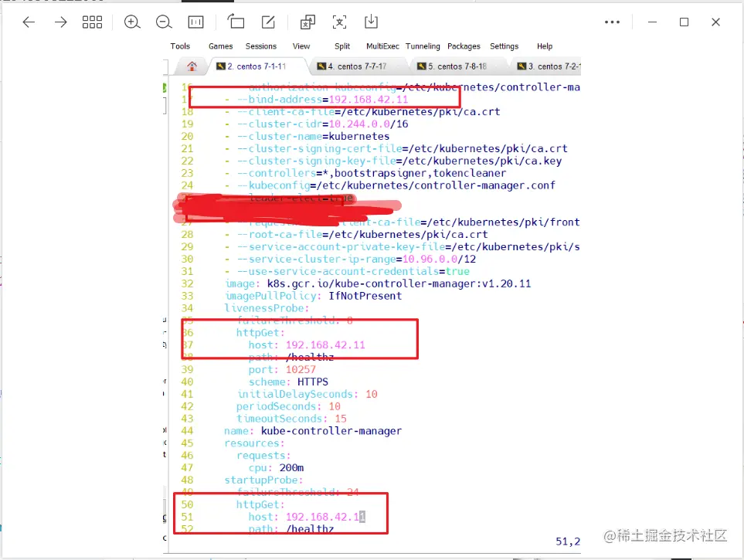
Task: Click scheme HTTPS on line 40
Action: (x=288, y=382)
